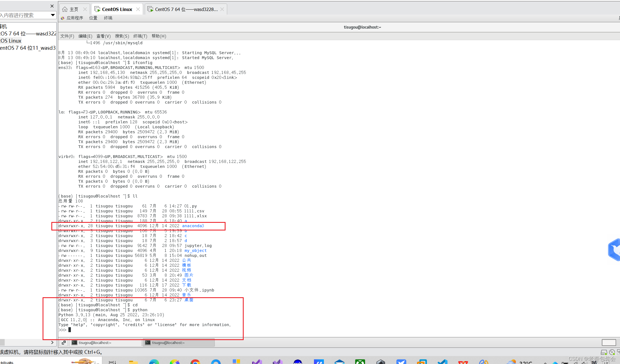Close the CentOS 7 64 位——wasd3228 tab
Image resolution: width=620 pixels, height=364 pixels.
click(222, 9)
